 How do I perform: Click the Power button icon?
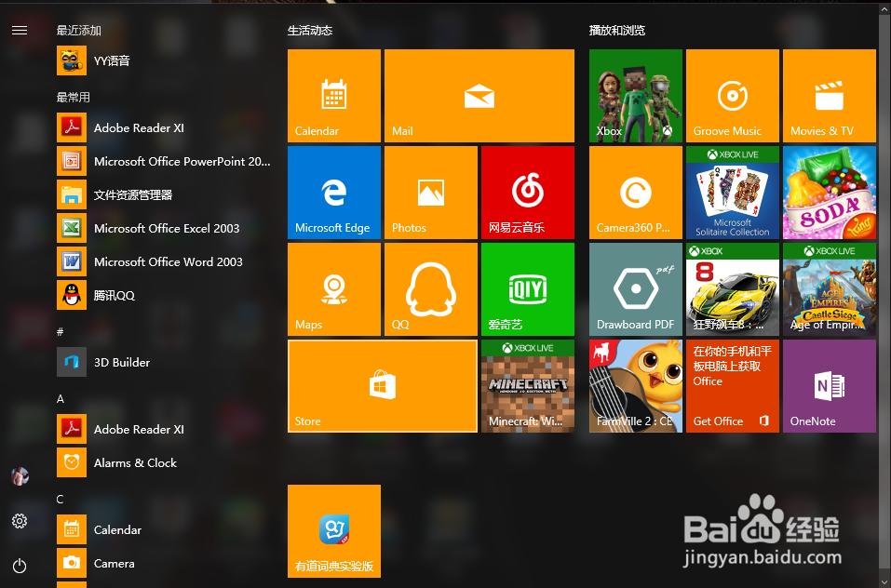coord(20,566)
